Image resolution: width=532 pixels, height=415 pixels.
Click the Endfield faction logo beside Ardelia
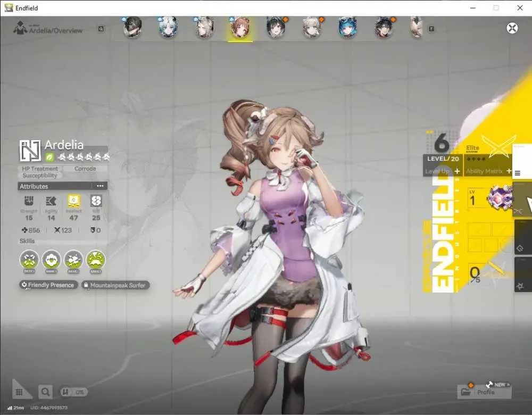(x=30, y=151)
